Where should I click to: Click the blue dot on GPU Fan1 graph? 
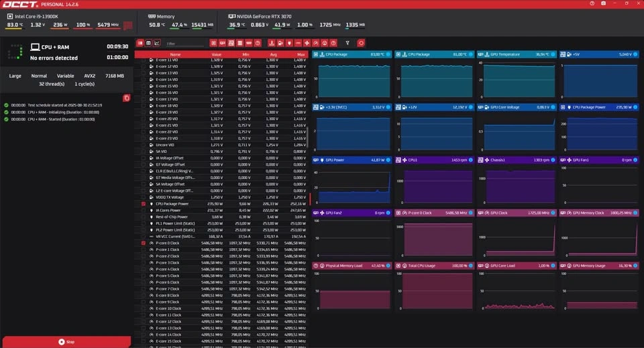coord(635,160)
